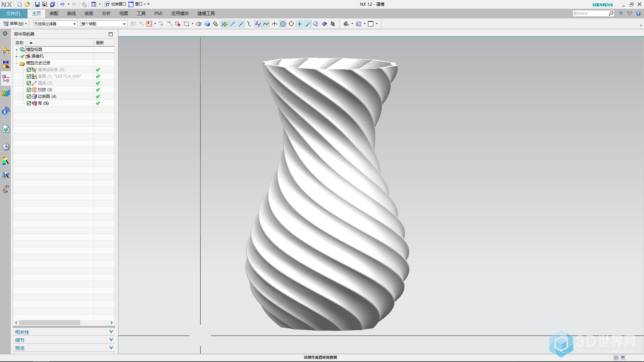Open the history clock sidebar icon

(x=6, y=146)
